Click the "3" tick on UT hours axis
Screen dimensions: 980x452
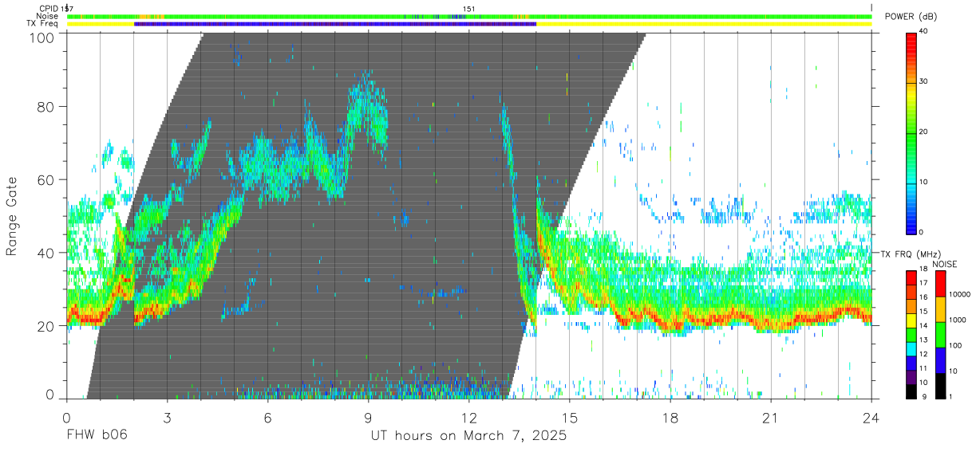168,418
